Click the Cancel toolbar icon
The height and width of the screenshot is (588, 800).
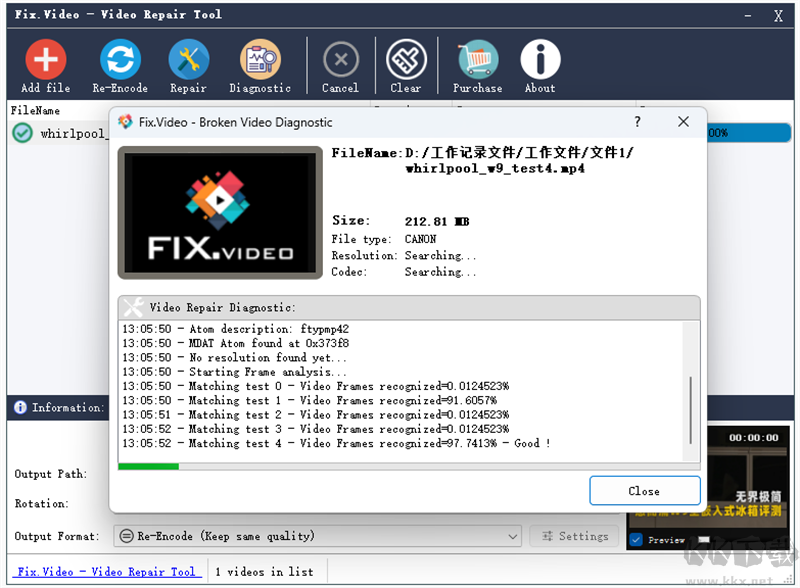coord(340,58)
